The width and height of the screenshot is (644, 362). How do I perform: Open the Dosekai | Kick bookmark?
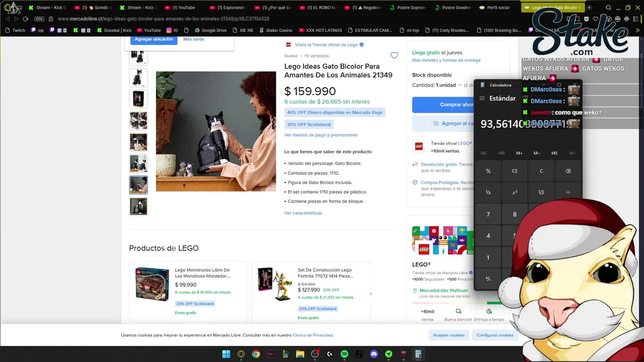coord(114,30)
